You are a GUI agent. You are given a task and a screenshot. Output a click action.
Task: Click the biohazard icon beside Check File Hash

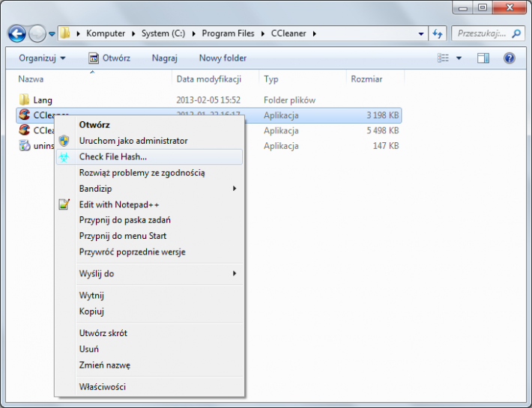coord(64,157)
